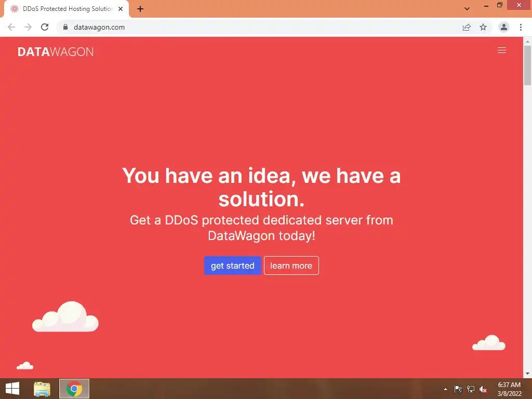Click the scrollbar up arrow
The width and height of the screenshot is (532, 399).
click(x=527, y=41)
